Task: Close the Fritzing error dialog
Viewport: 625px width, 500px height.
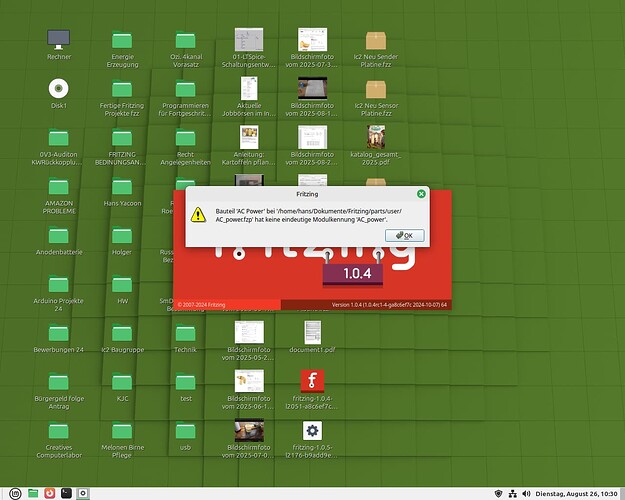Action: point(421,193)
